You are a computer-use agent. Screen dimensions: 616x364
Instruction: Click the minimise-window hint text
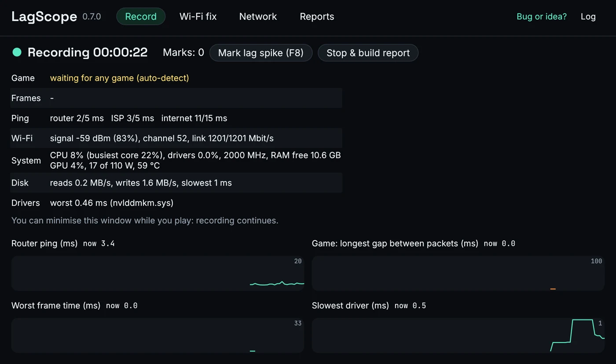point(145,220)
